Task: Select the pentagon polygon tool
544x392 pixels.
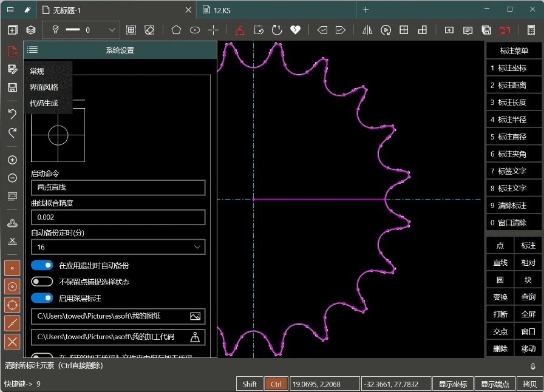Action: 176,30
